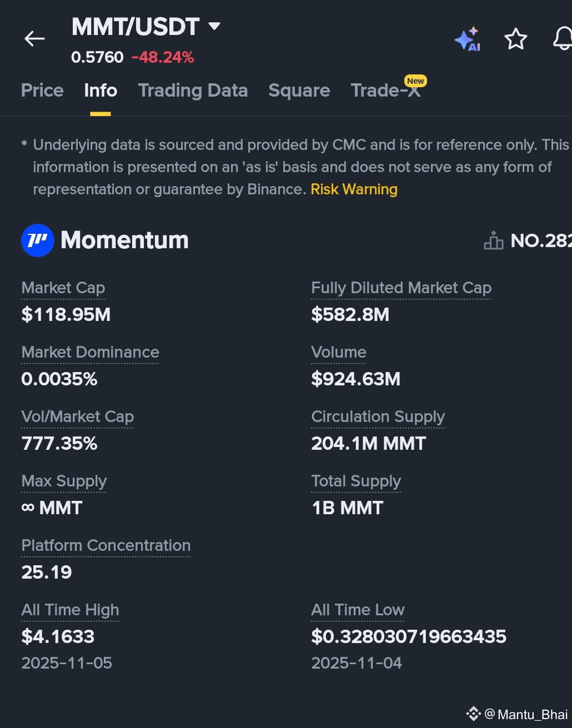This screenshot has height=728, width=572.
Task: Tap the back arrow icon
Action: coord(34,38)
